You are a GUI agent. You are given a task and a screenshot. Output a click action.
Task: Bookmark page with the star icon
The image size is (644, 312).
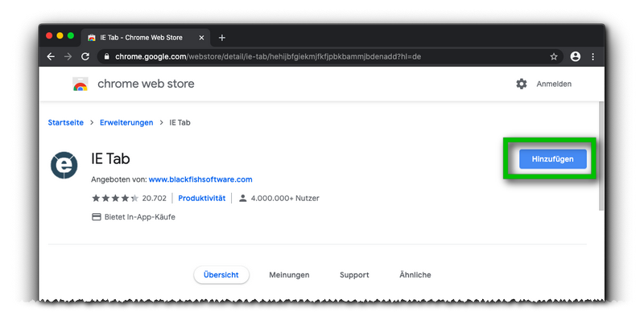pyautogui.click(x=554, y=56)
